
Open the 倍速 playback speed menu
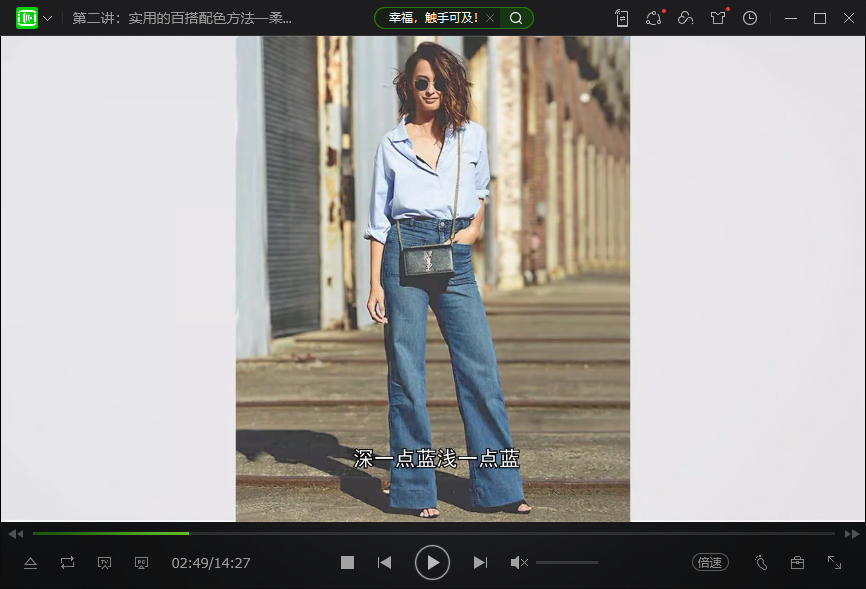coord(710,563)
